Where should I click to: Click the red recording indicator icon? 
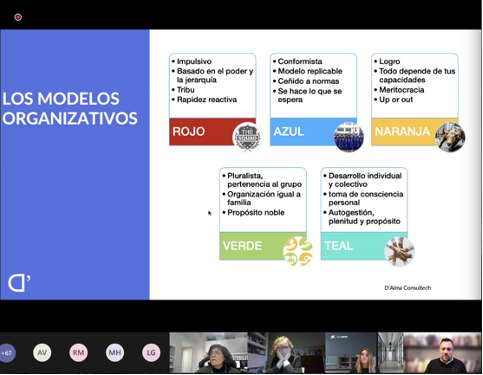click(18, 17)
